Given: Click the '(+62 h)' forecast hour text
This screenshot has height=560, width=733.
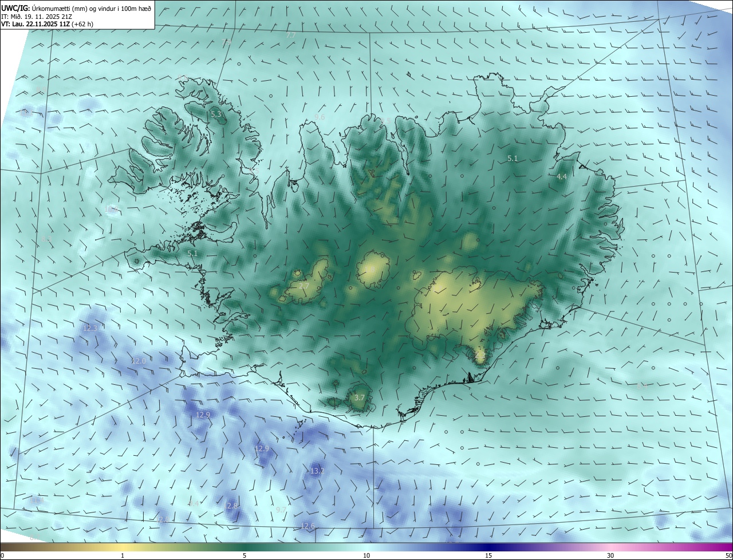Looking at the screenshot, I should point(81,24).
